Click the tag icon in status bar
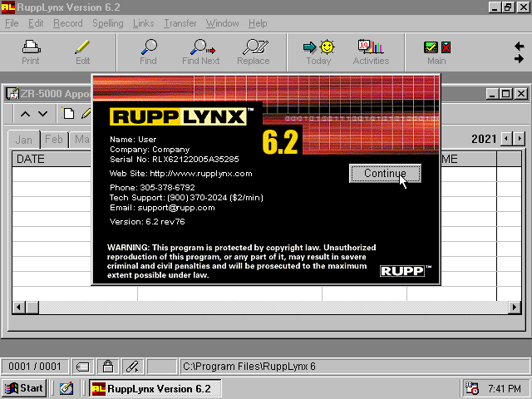Image resolution: width=532 pixels, height=399 pixels. (83, 367)
